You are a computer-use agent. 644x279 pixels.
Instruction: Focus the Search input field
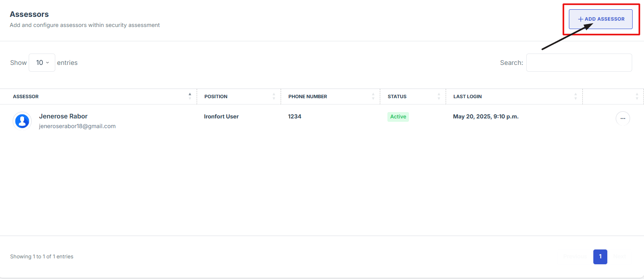pos(579,63)
